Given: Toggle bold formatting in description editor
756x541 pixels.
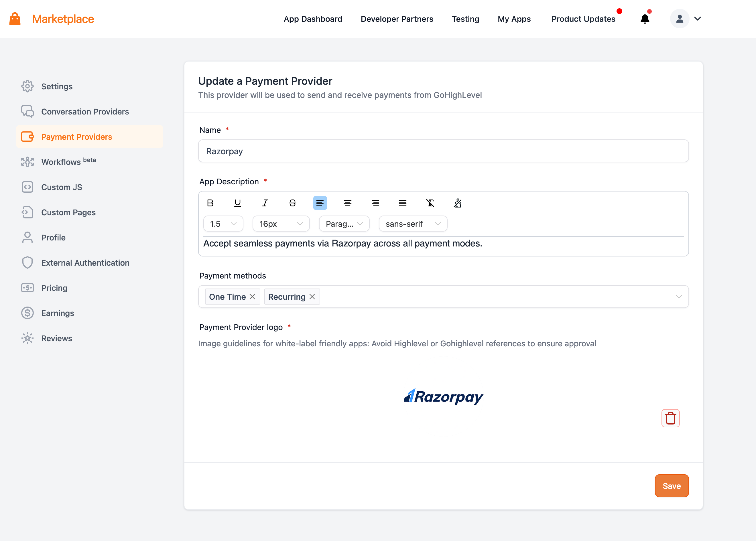Looking at the screenshot, I should [x=210, y=203].
